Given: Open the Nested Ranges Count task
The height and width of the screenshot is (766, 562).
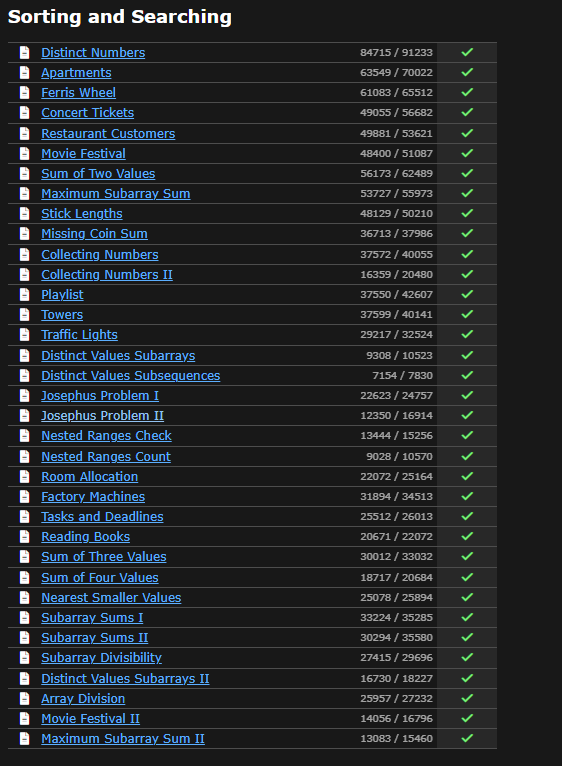Looking at the screenshot, I should click(106, 457).
